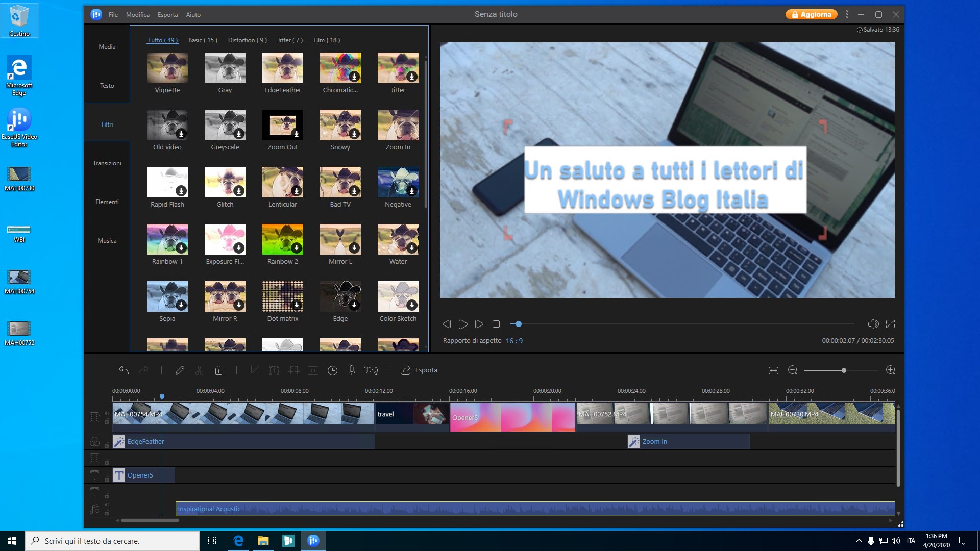The height and width of the screenshot is (551, 980).
Task: Zoom in the timeline
Action: click(x=891, y=370)
